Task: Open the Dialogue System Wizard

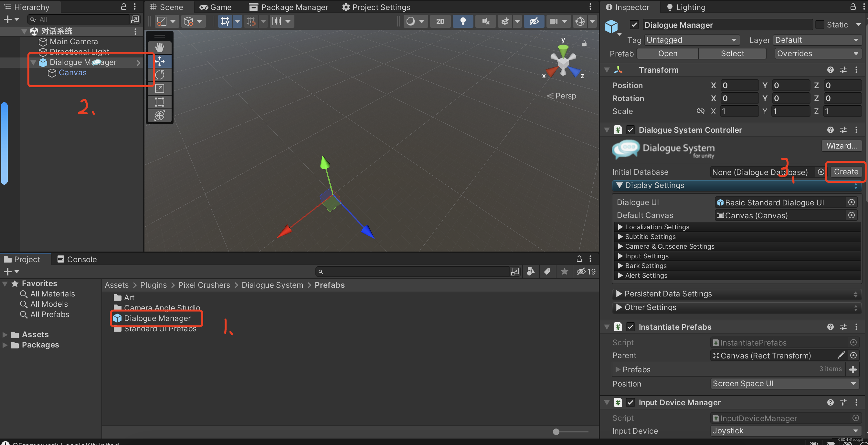Action: click(842, 145)
